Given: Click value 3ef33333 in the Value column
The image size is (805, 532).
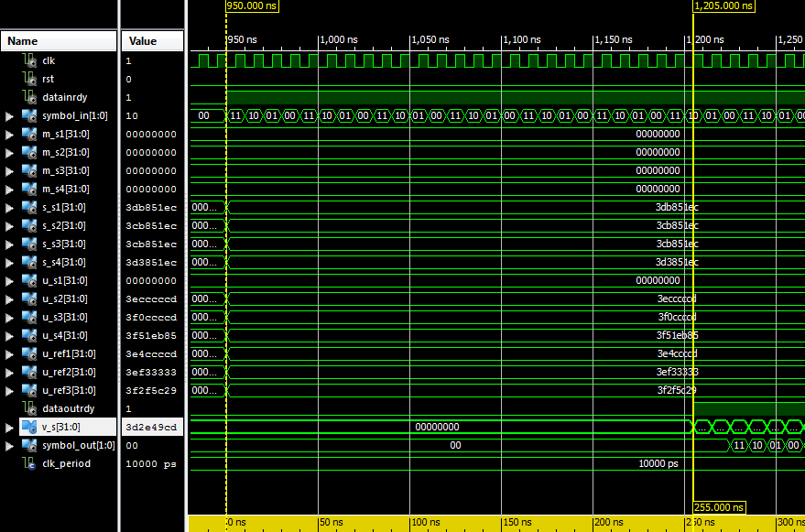Looking at the screenshot, I should [151, 373].
